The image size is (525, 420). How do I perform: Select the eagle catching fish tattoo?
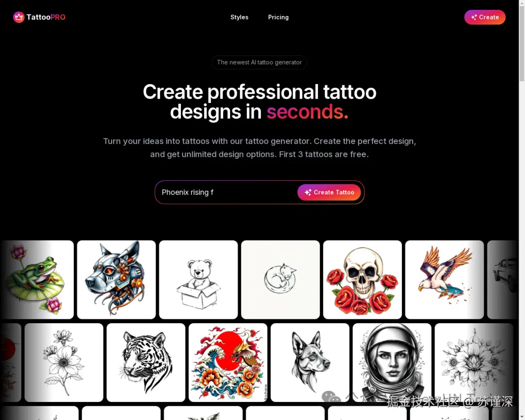pos(444,280)
